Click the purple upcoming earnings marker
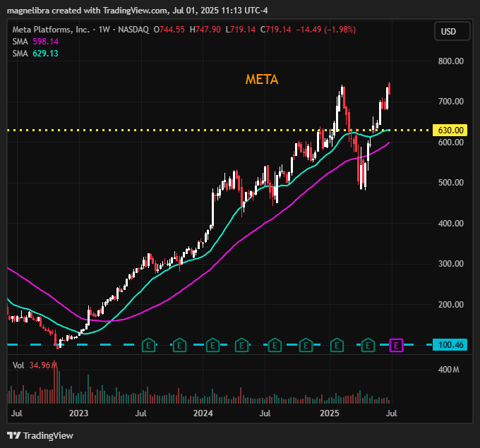Viewport: 480px width, 448px height. coord(396,345)
